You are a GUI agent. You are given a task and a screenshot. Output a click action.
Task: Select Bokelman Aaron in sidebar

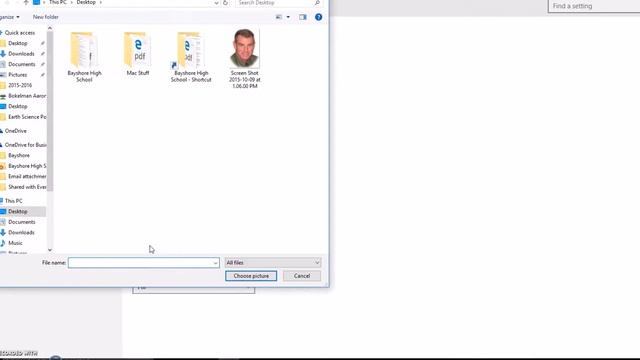tap(27, 96)
